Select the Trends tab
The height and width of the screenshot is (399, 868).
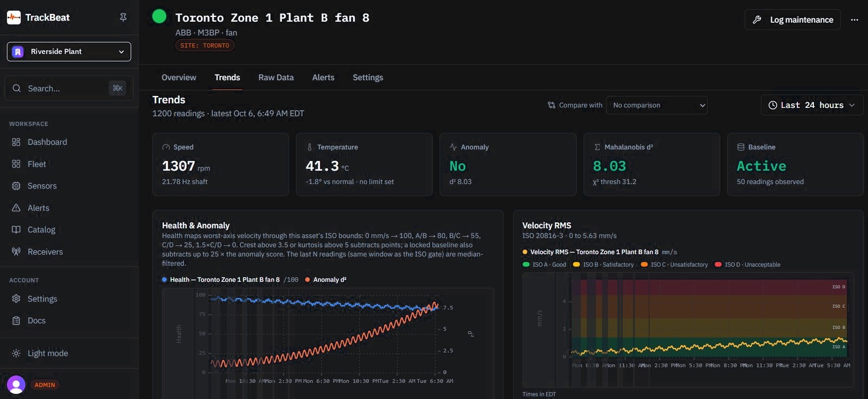(227, 78)
